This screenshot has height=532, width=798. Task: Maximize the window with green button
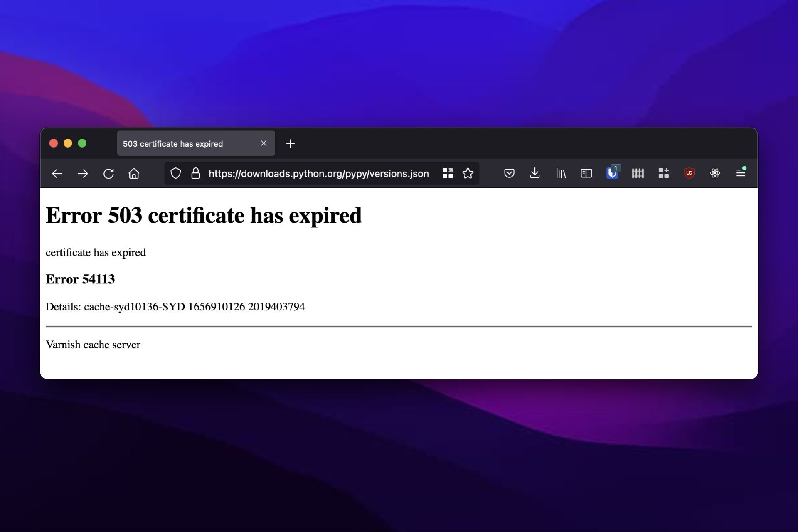82,143
